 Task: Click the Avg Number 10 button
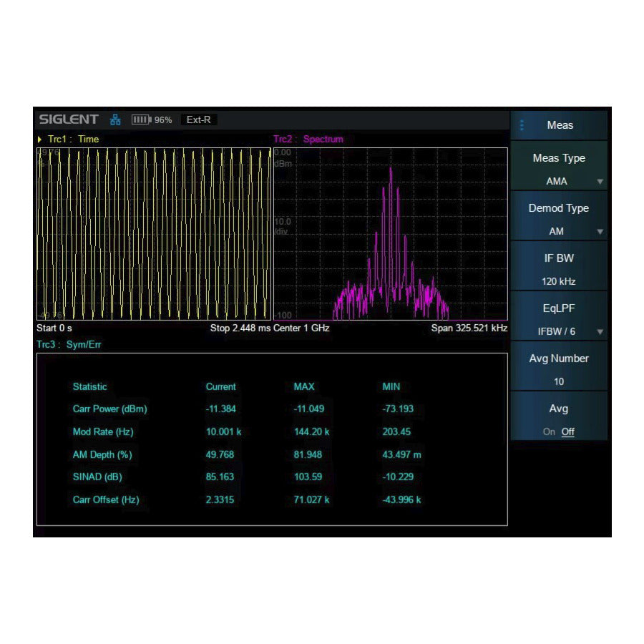[559, 370]
